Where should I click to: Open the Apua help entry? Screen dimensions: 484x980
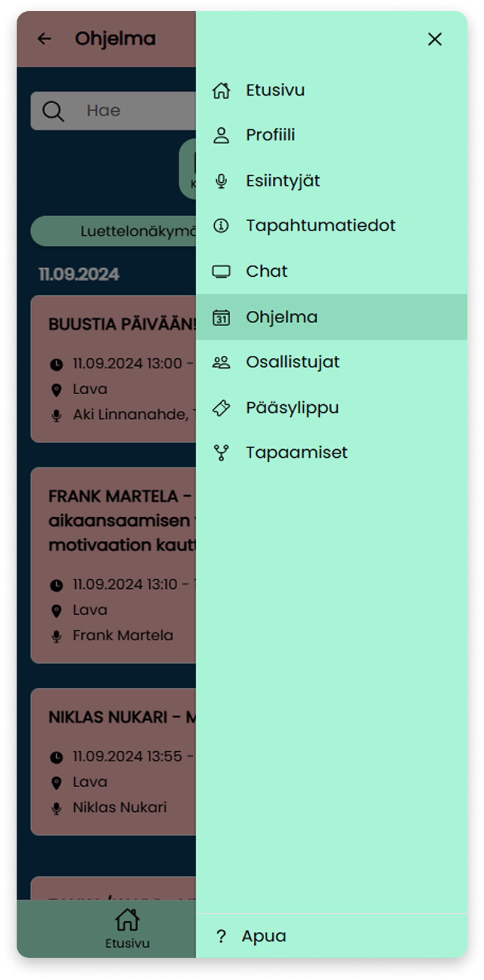tap(264, 935)
